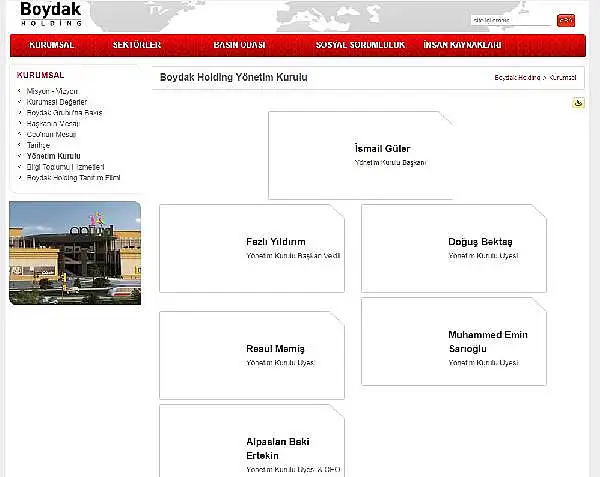Open the İNSAN KAYNAKLARI menu
The height and width of the screenshot is (477, 600).
click(463, 45)
